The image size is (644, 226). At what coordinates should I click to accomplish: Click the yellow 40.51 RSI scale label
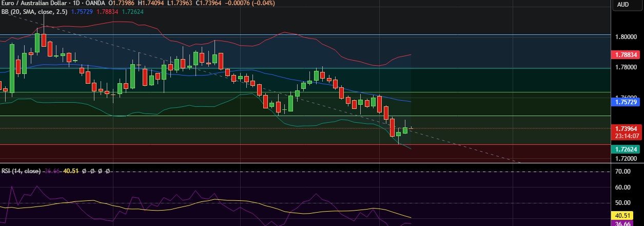point(622,216)
